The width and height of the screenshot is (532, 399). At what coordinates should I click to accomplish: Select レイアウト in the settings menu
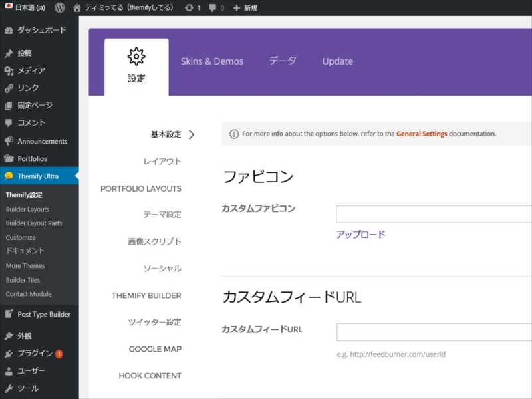pyautogui.click(x=162, y=162)
